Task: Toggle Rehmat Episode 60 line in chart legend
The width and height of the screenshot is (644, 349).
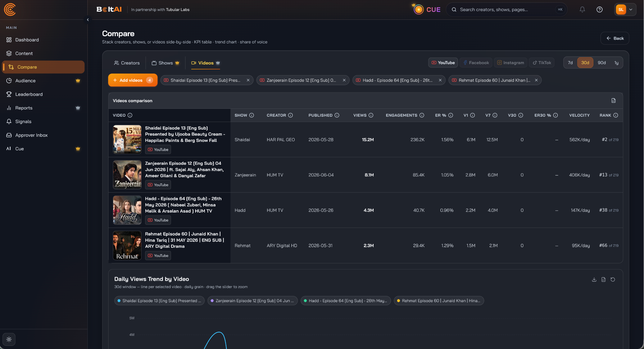Action: point(439,301)
